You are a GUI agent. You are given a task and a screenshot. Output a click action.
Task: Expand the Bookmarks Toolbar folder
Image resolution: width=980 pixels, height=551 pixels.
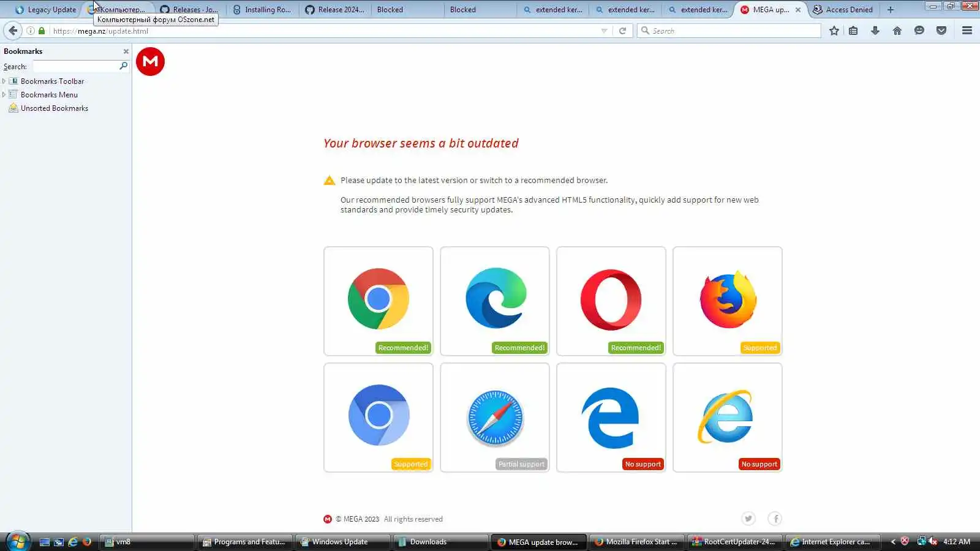point(4,81)
